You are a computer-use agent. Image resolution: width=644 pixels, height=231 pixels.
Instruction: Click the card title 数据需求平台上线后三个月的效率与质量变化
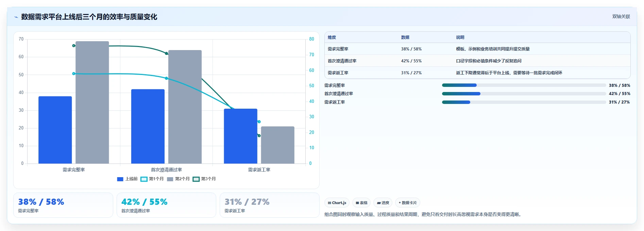(89, 17)
